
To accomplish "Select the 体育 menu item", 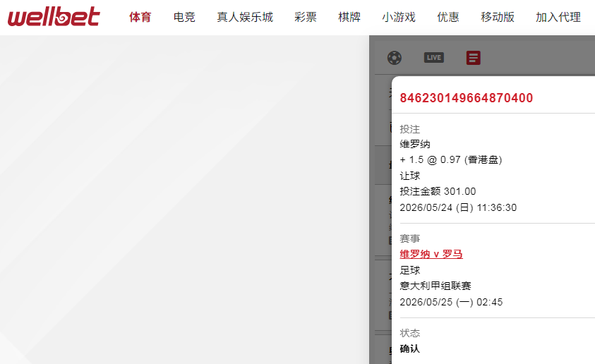I will 140,17.
